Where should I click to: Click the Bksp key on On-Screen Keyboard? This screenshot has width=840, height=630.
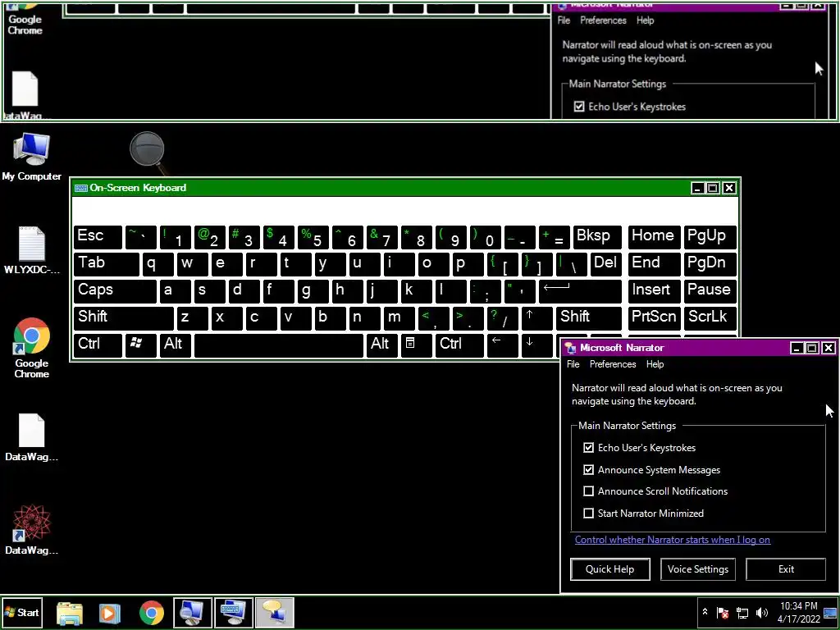597,237
